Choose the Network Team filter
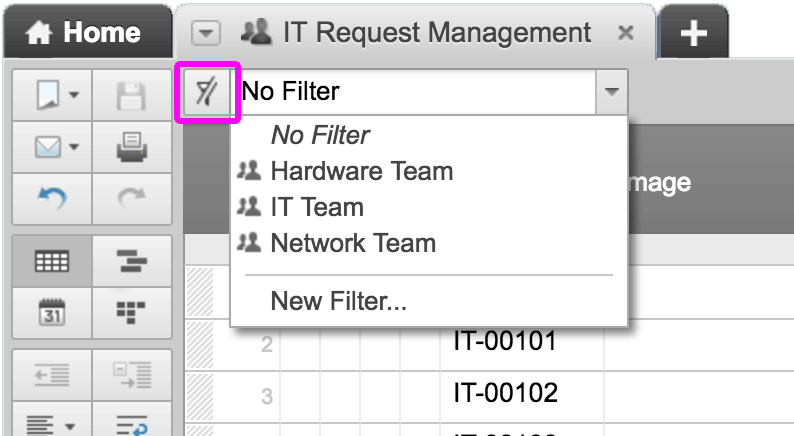Image resolution: width=794 pixels, height=436 pixels. pyautogui.click(x=353, y=242)
